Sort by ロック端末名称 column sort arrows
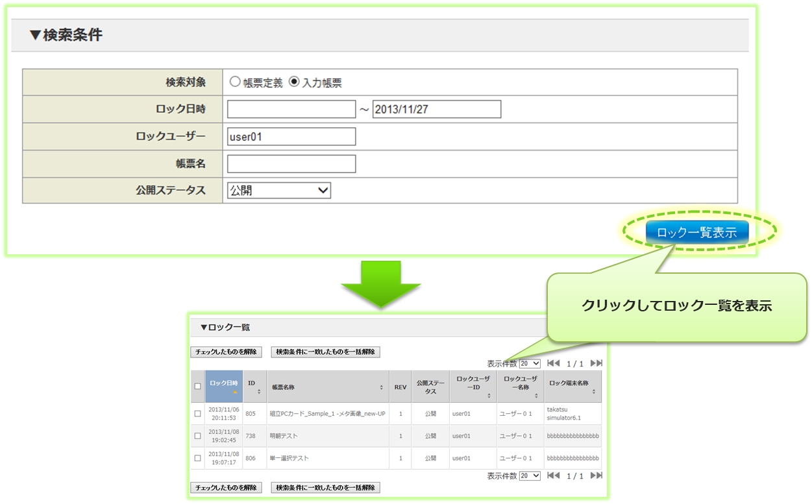 [x=593, y=391]
